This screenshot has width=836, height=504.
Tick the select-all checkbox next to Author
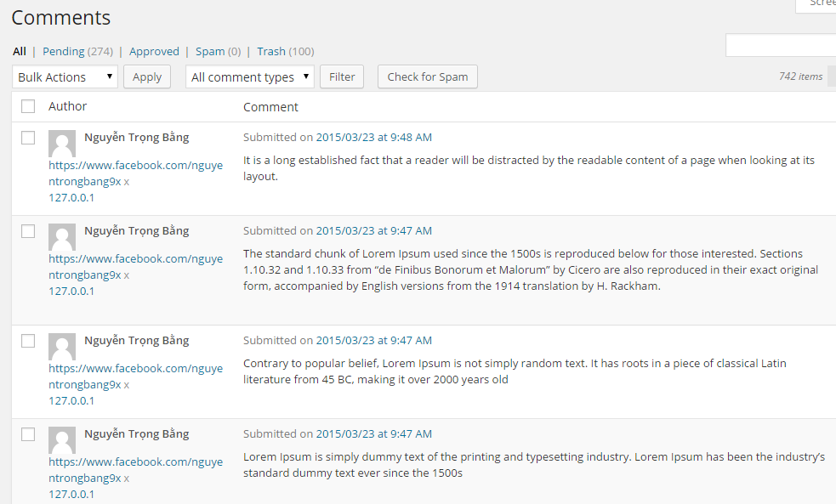[28, 106]
